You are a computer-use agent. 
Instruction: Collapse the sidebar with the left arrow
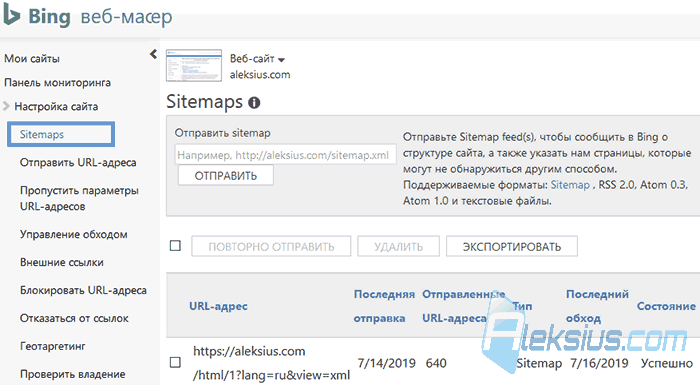click(153, 54)
